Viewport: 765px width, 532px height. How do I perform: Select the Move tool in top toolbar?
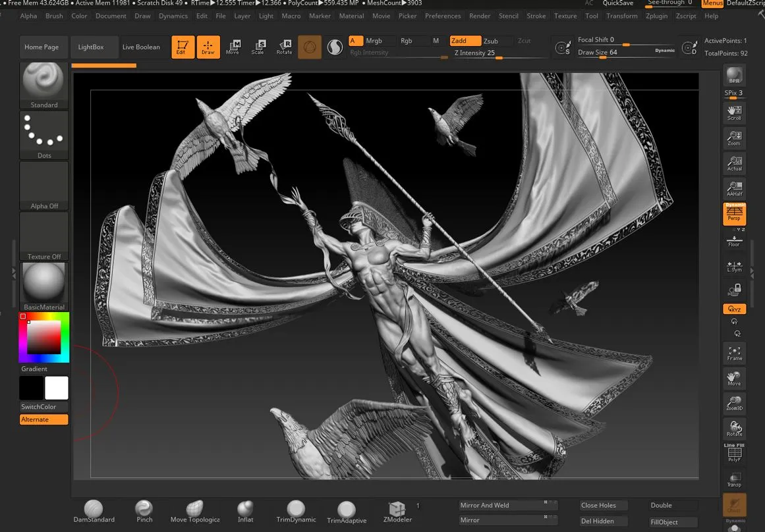point(233,47)
